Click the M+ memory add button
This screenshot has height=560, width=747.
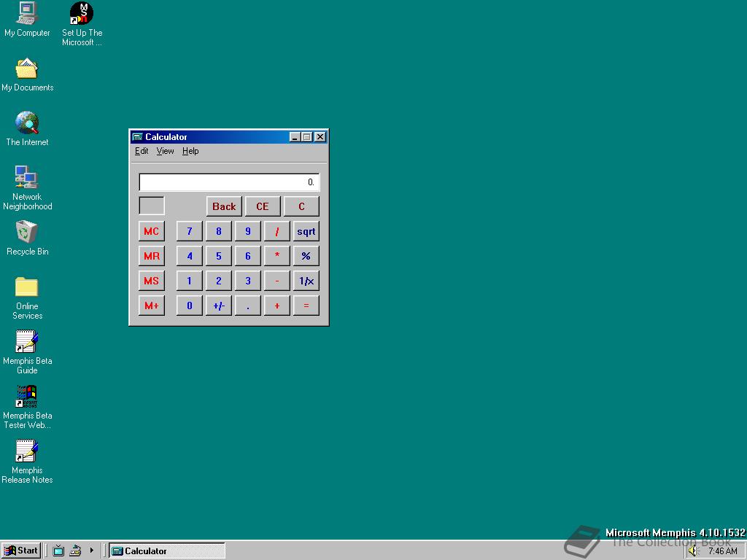tap(152, 306)
